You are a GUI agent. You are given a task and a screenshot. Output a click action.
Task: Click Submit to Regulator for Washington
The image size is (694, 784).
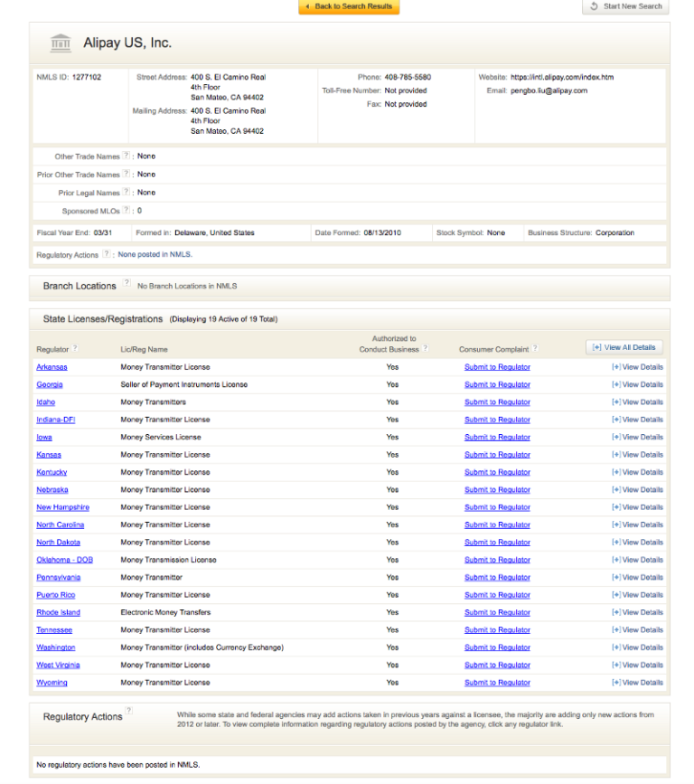(x=497, y=647)
